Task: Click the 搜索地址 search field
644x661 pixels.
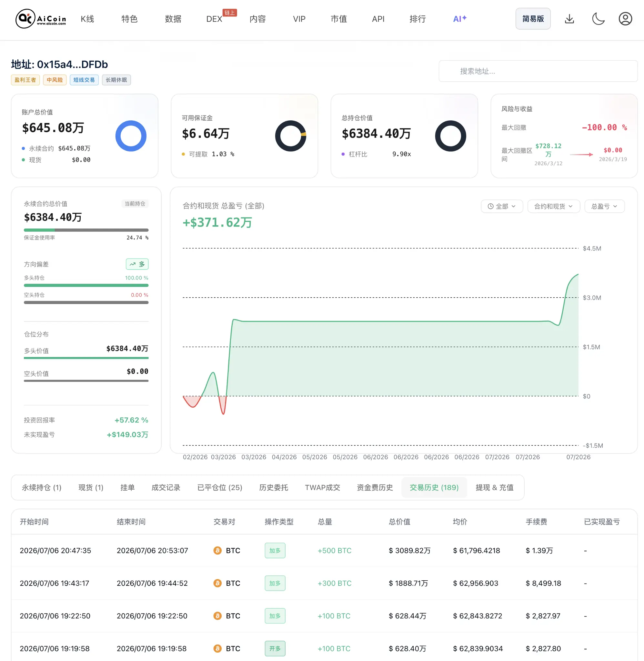Action: [538, 71]
